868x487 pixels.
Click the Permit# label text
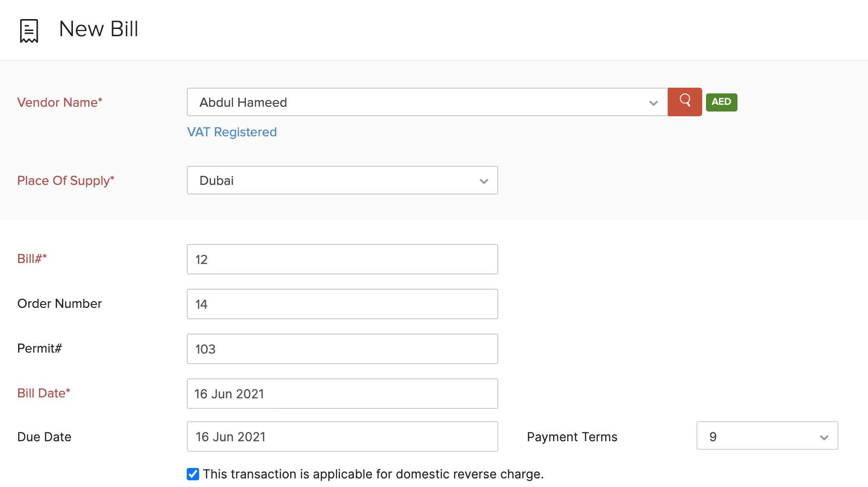(x=40, y=348)
